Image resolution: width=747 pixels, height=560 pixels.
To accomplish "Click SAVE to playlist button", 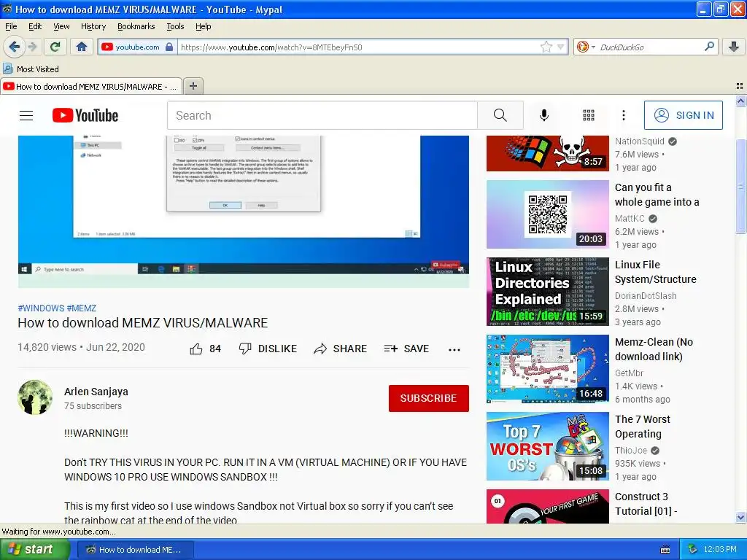I will [406, 349].
